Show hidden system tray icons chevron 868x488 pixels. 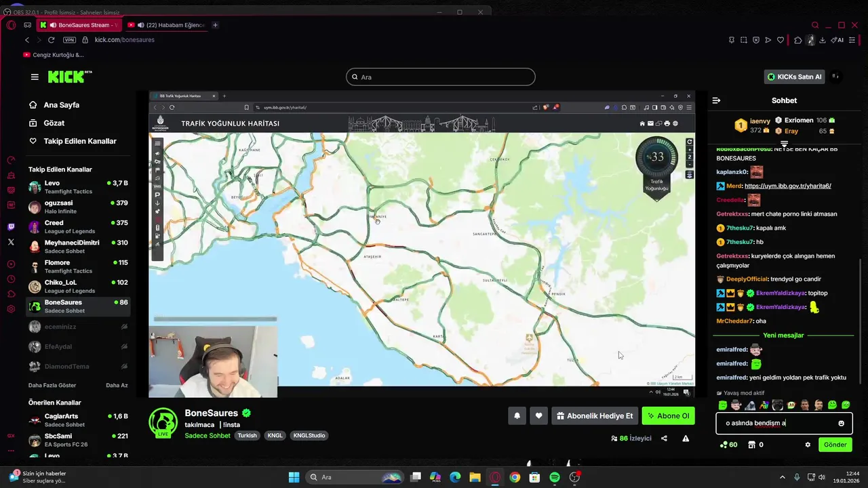point(782,477)
